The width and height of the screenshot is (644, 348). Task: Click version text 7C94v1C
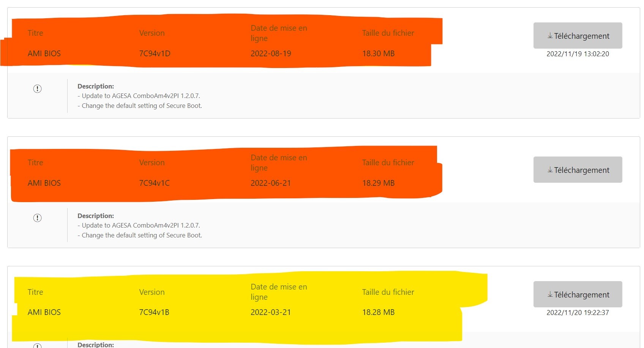pos(154,183)
